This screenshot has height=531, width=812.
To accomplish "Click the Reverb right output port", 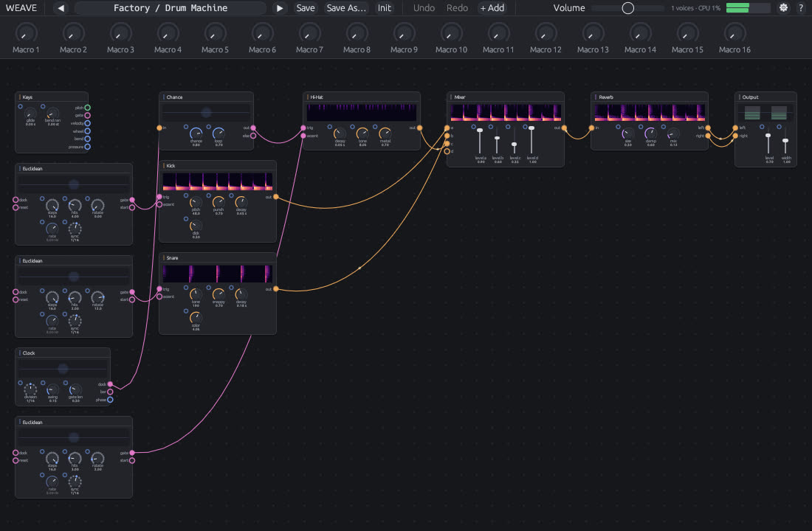I will coord(708,136).
